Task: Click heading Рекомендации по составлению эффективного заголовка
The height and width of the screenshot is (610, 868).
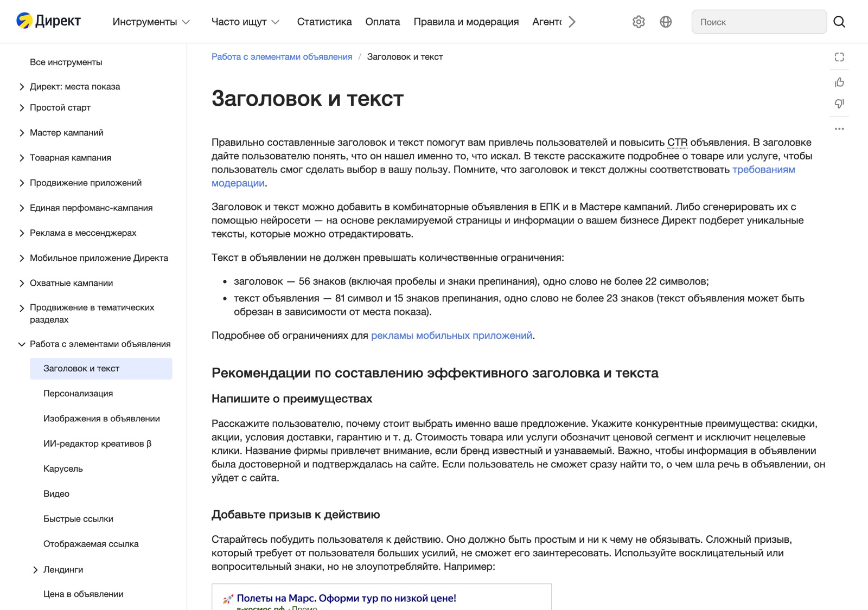Action: coord(435,373)
